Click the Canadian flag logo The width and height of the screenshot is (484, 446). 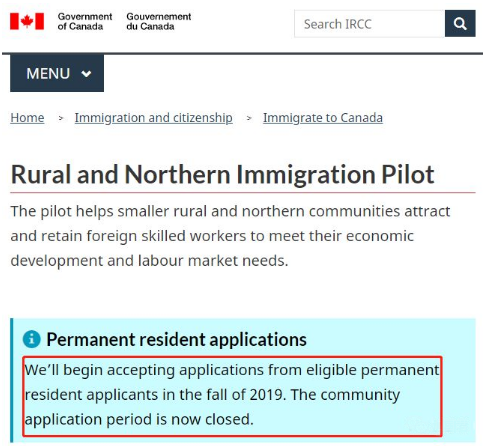point(27,21)
